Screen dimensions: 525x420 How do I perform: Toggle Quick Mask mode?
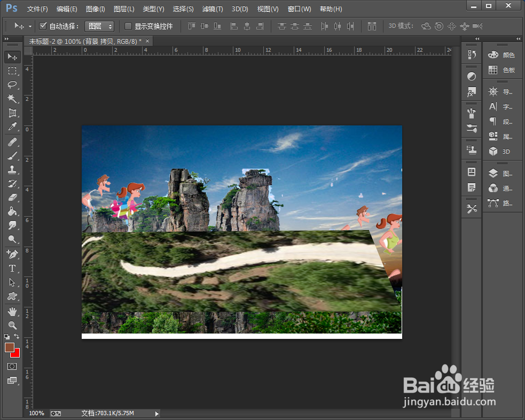(12, 366)
